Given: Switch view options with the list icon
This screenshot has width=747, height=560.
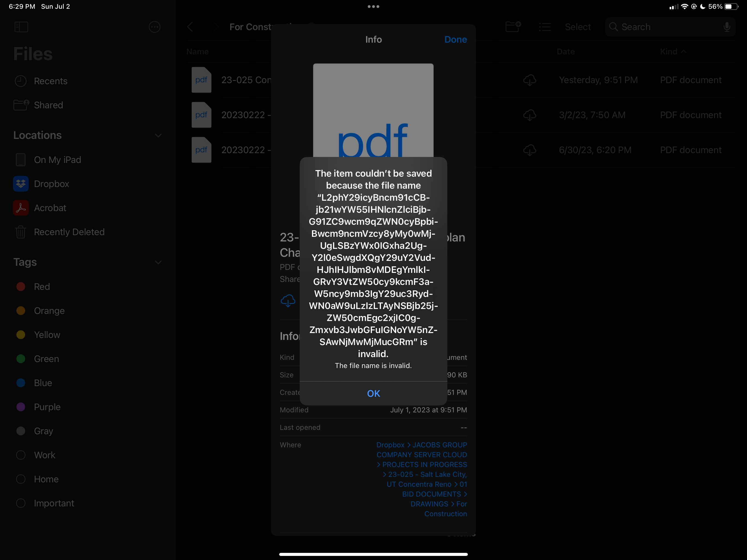Looking at the screenshot, I should coord(545,27).
